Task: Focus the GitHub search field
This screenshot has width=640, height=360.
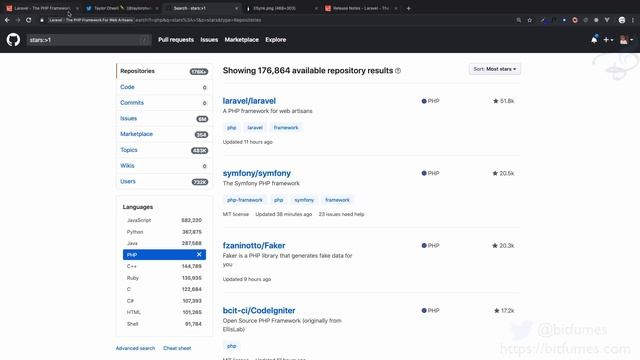Action: (89, 40)
